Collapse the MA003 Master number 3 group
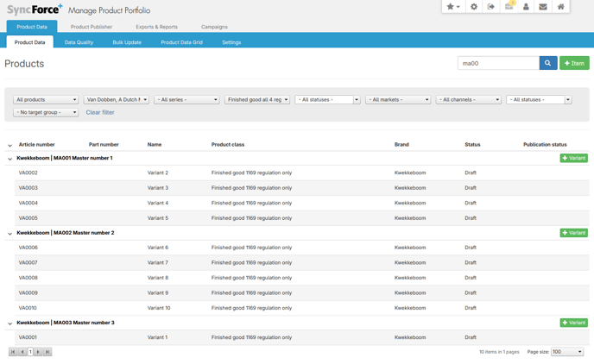 (9, 323)
